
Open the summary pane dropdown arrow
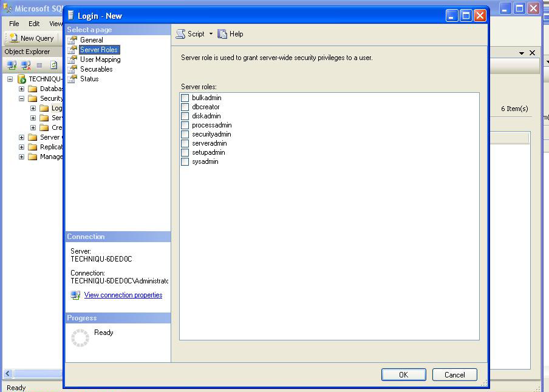[522, 53]
